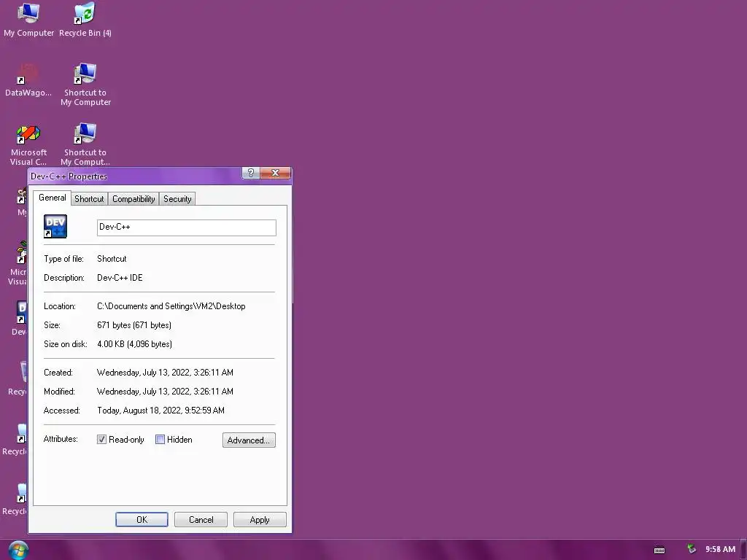The image size is (747, 560).
Task: Click the help question mark button
Action: pos(251,173)
